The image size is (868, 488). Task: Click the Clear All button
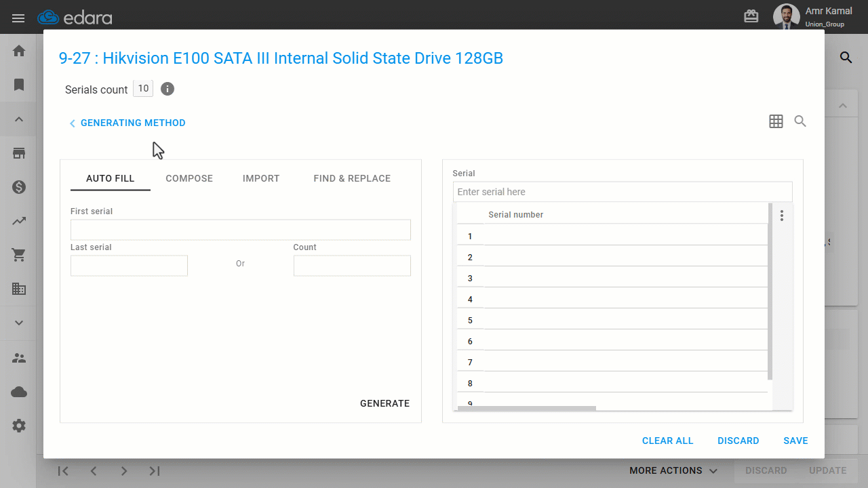[x=668, y=441]
